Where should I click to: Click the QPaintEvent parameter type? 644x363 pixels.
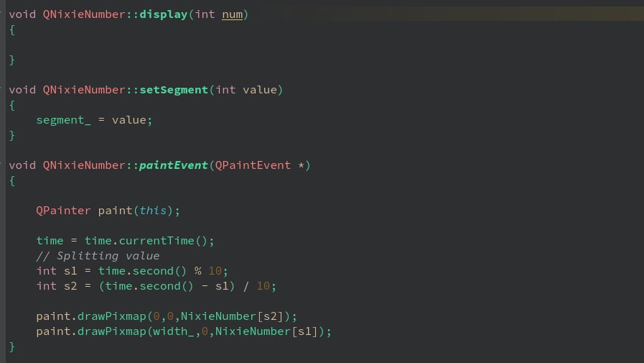(253, 165)
